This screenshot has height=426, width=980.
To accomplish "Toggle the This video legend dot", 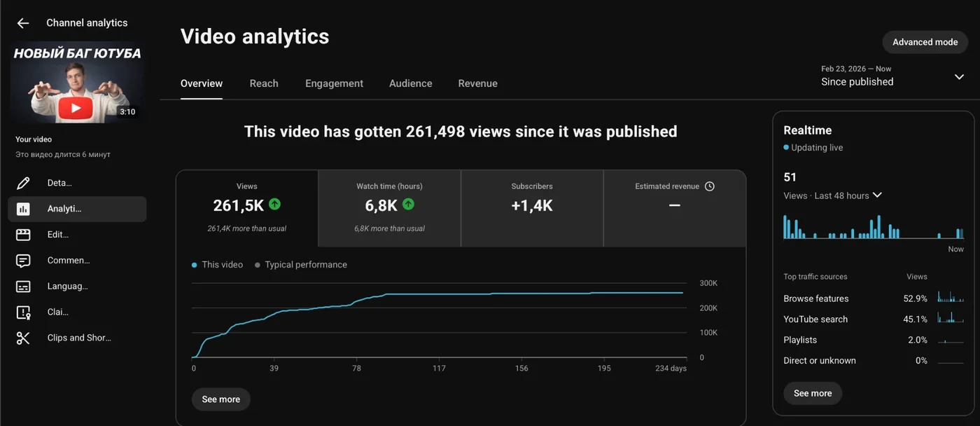I will [195, 265].
